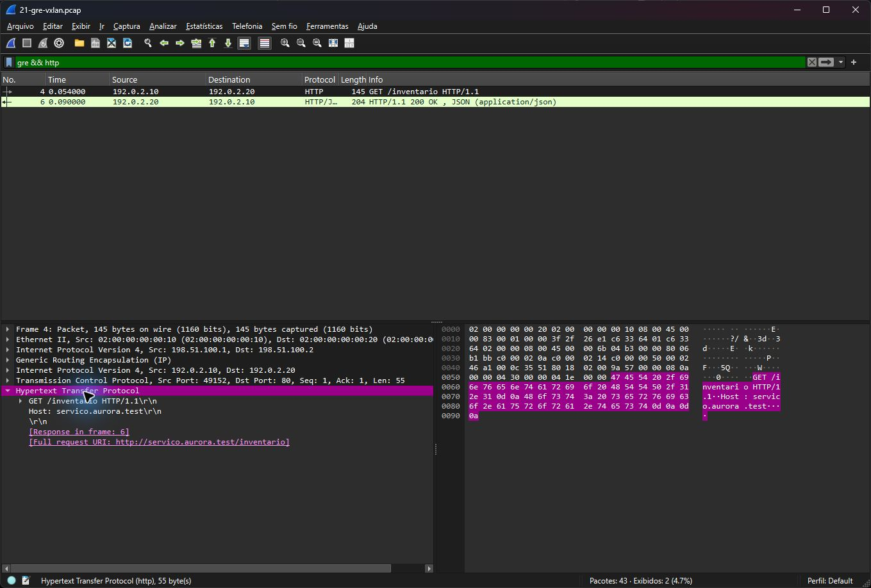Stop the running packet capture
Image resolution: width=871 pixels, height=588 pixels.
(x=27, y=43)
